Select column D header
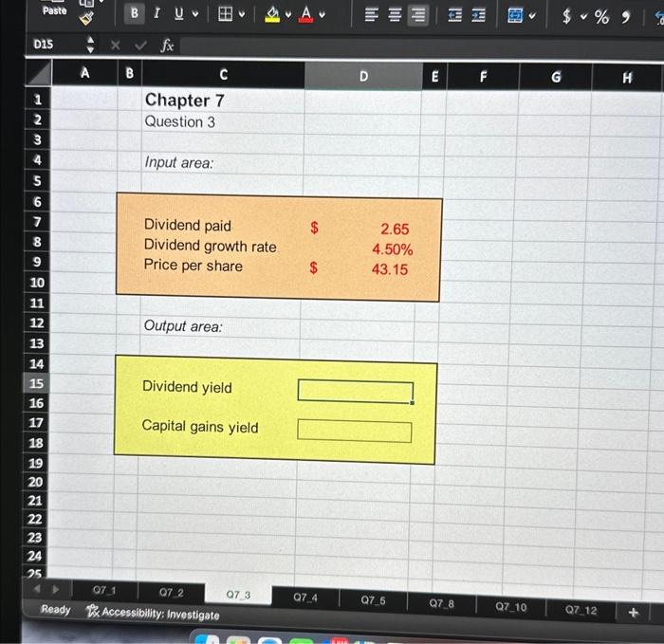664x644 pixels. tap(363, 76)
